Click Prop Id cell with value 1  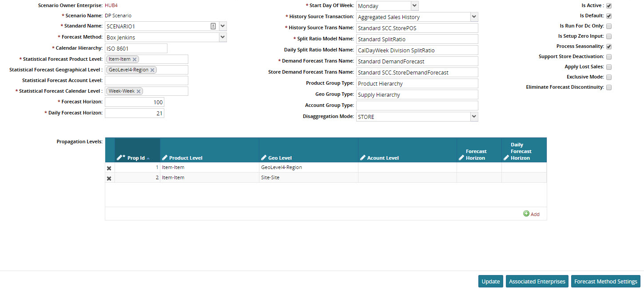point(137,167)
